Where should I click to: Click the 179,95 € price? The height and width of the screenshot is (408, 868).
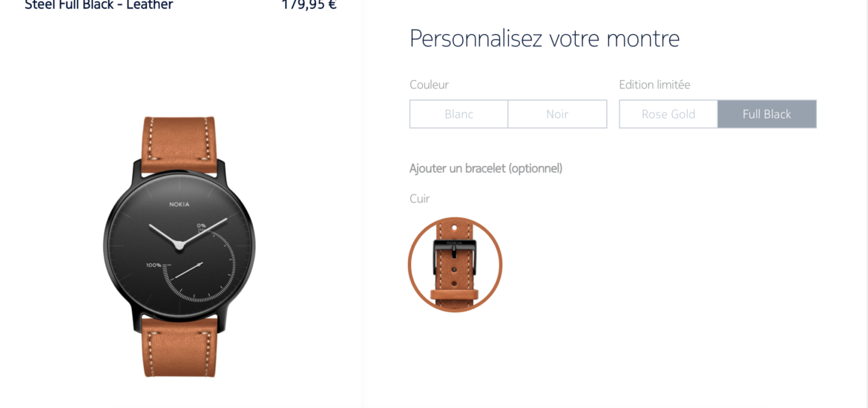309,5
